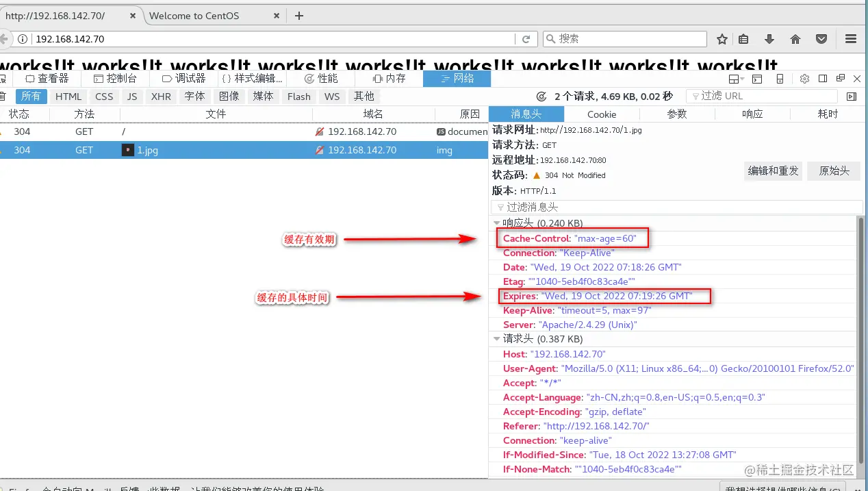The width and height of the screenshot is (868, 491).
Task: Click the 过滤消息头 input field
Action: point(677,207)
